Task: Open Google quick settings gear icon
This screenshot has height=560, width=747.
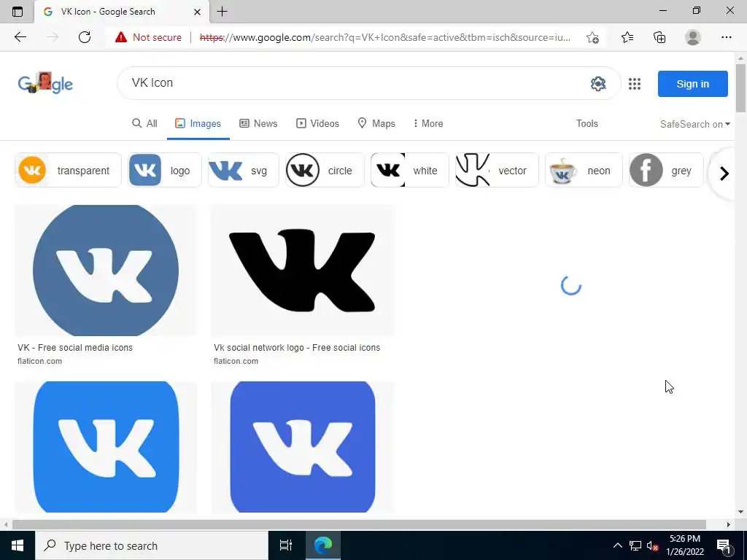Action: coord(598,84)
